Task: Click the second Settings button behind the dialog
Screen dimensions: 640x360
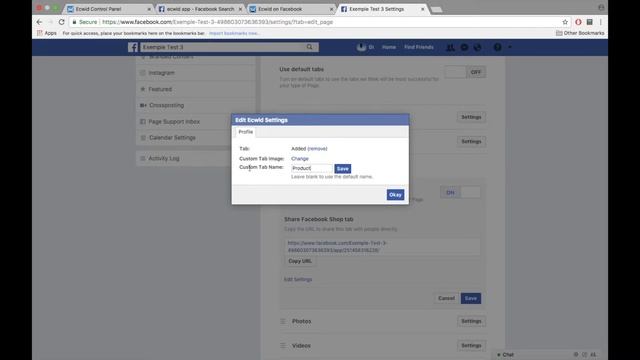Action: (471, 142)
